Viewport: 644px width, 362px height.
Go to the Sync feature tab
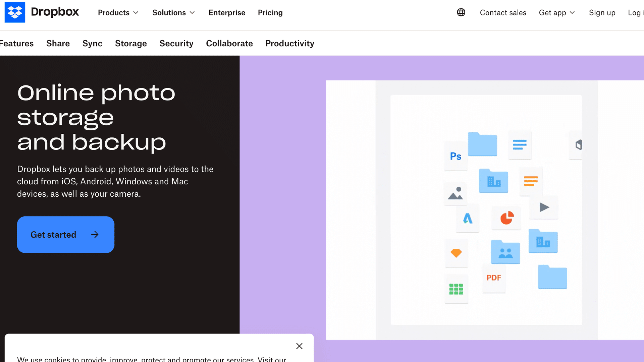tap(93, 43)
